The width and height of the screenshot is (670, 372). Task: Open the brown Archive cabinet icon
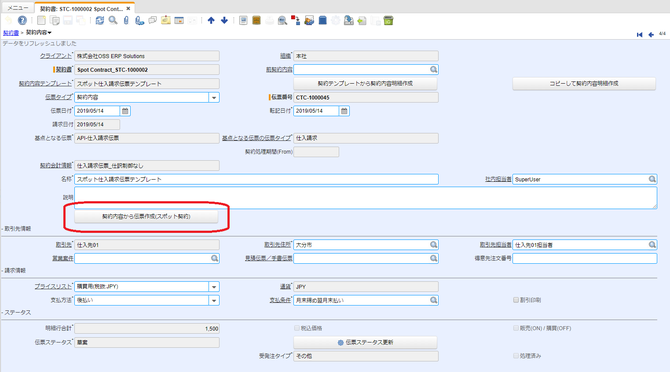[256, 21]
